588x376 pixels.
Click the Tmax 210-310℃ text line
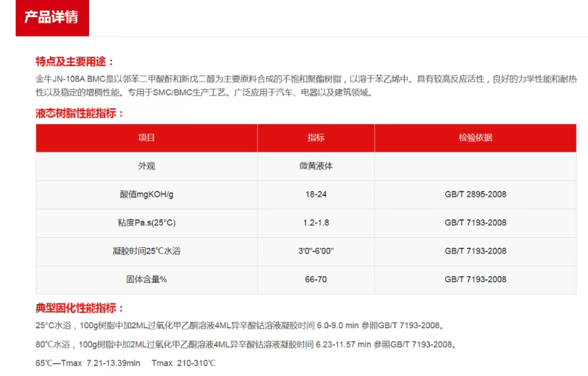(184, 363)
